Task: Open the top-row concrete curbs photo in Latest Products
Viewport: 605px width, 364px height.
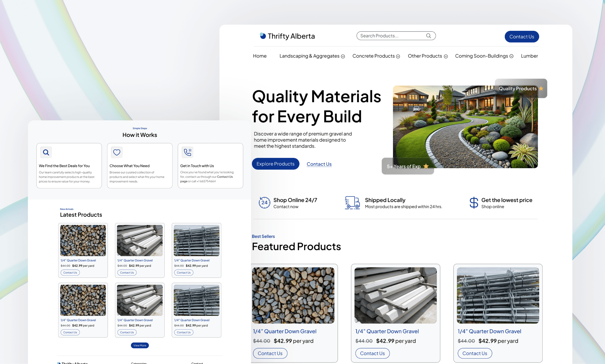Action: [x=140, y=241]
